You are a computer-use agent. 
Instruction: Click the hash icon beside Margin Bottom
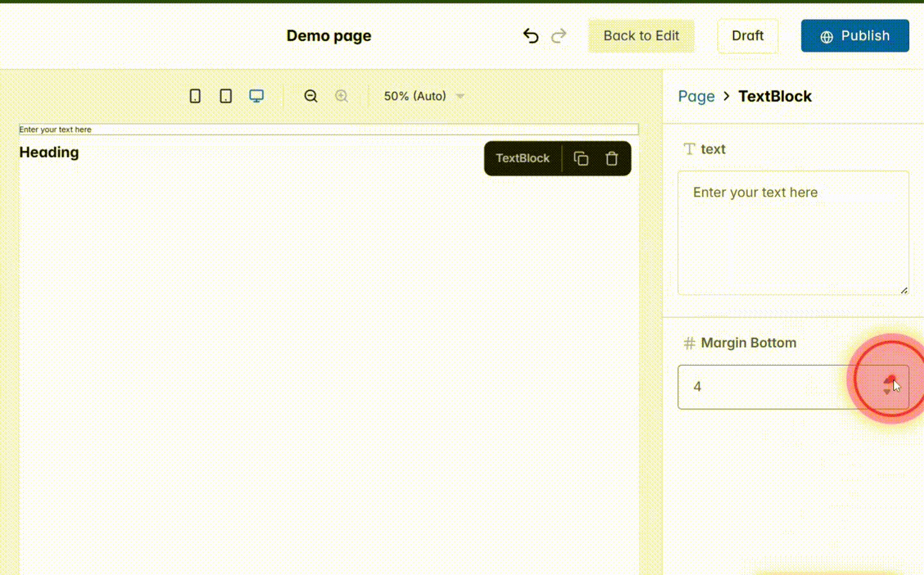coord(689,343)
